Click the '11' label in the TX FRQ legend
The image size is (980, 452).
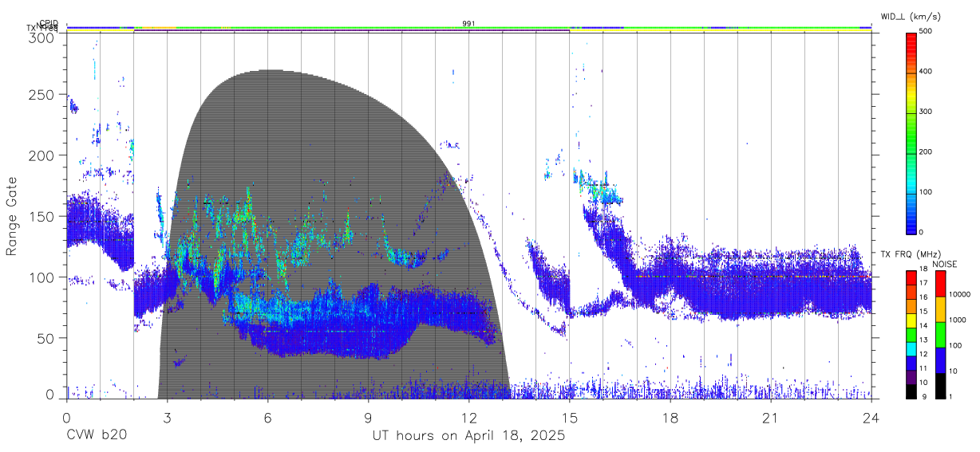coord(923,369)
